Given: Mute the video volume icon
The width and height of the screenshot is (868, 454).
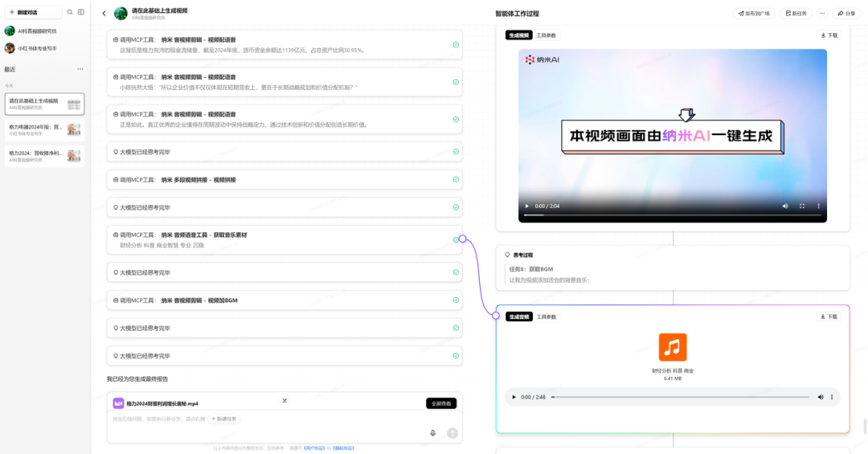Looking at the screenshot, I should coord(785,206).
